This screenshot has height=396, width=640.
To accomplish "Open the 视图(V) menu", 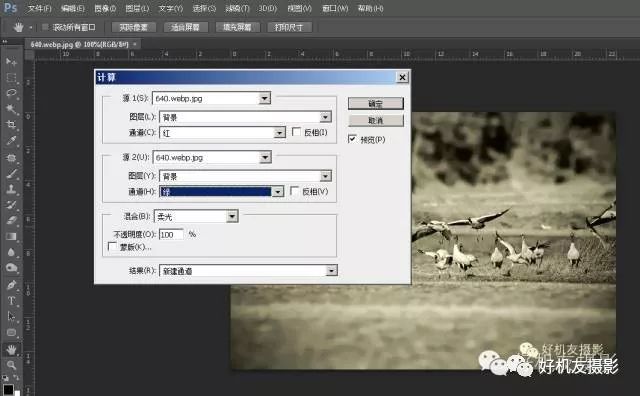I will pos(299,8).
